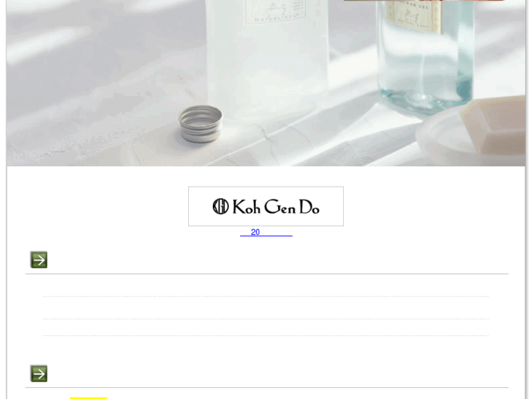
Task: Click the second green arrow icon
Action: 39,373
